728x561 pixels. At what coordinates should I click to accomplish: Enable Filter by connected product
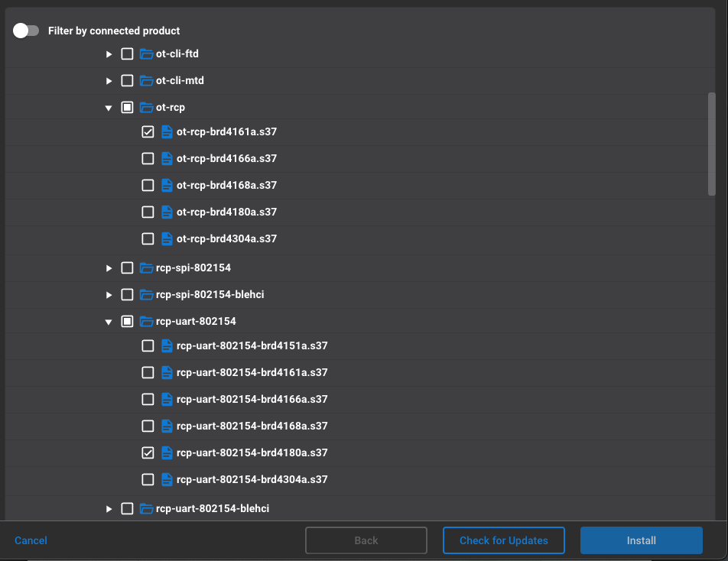click(x=24, y=31)
